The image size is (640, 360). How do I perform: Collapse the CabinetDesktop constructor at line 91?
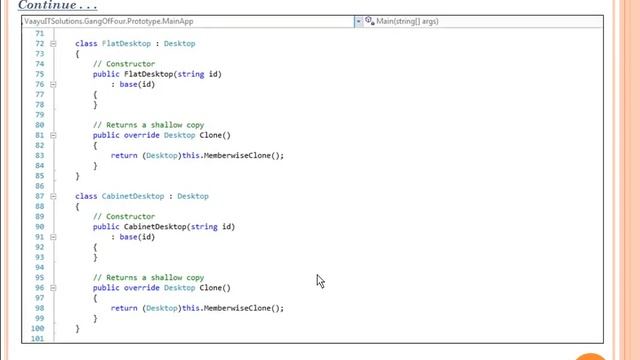(53, 237)
